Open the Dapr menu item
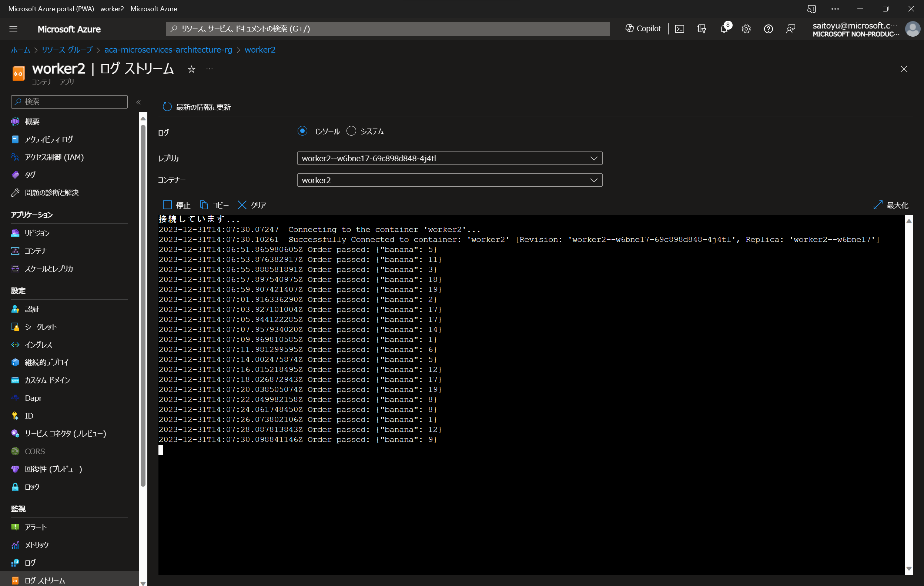 (x=33, y=398)
